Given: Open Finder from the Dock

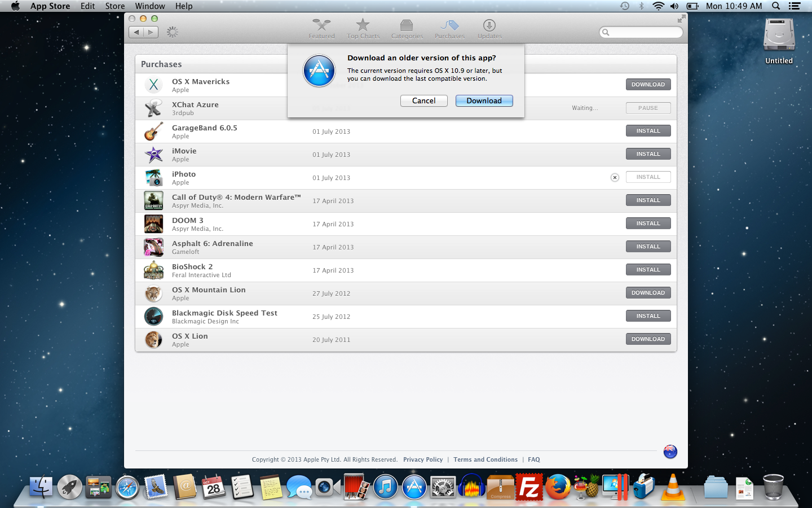Looking at the screenshot, I should [41, 487].
